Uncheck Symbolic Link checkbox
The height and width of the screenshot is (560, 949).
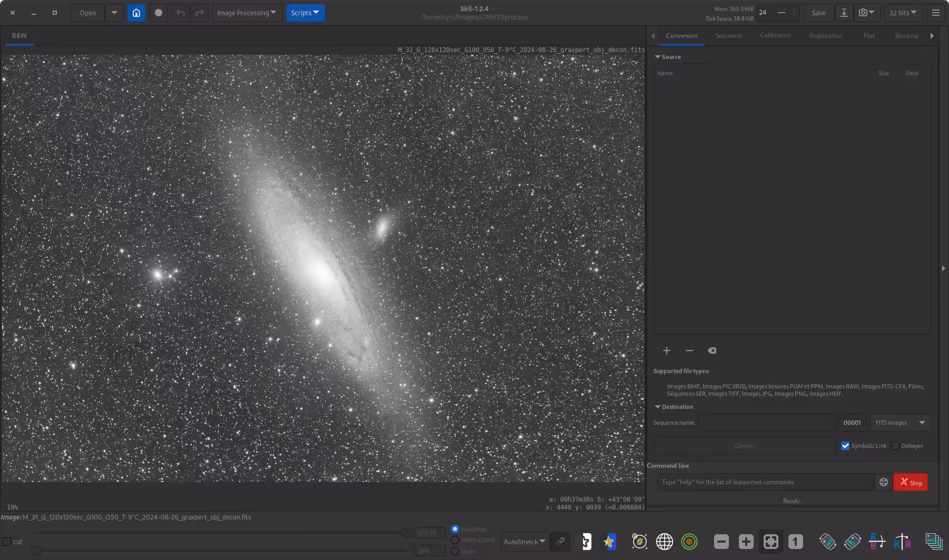pos(845,446)
